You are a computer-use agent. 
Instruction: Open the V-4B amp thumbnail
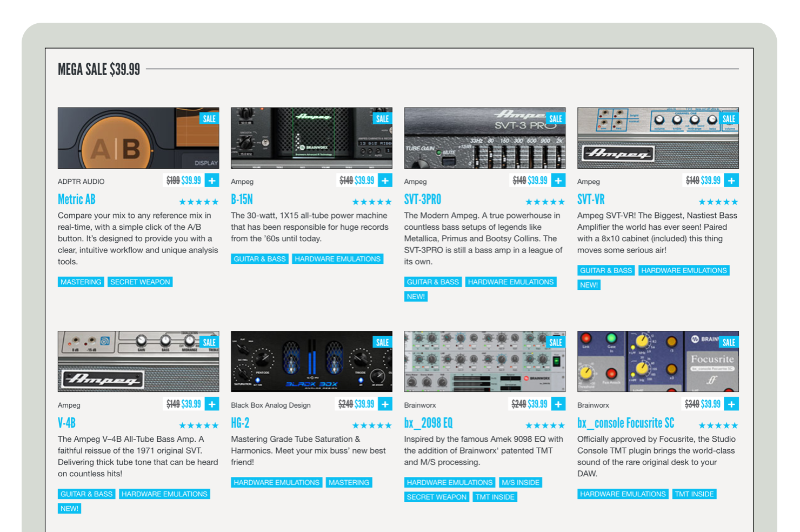[x=138, y=361]
